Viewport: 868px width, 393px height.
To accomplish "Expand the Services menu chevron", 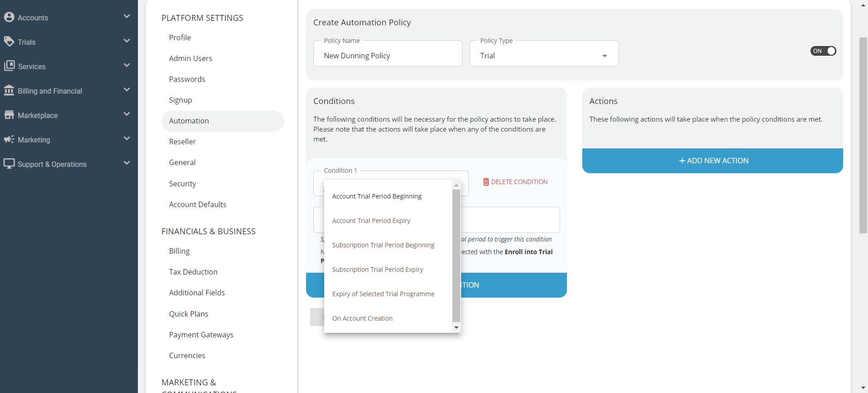I will point(127,66).
